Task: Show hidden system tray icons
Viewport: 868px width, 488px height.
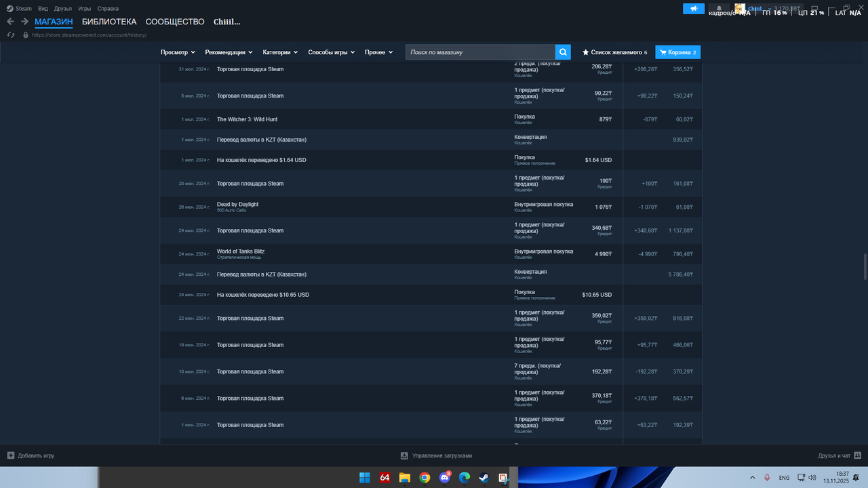Action: coord(752,477)
